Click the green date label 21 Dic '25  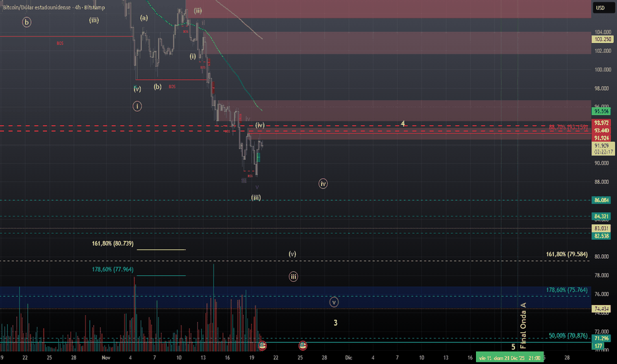[510, 357]
